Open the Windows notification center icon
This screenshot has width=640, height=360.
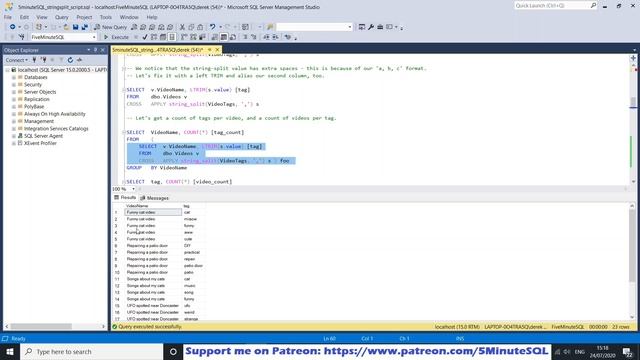(x=627, y=351)
